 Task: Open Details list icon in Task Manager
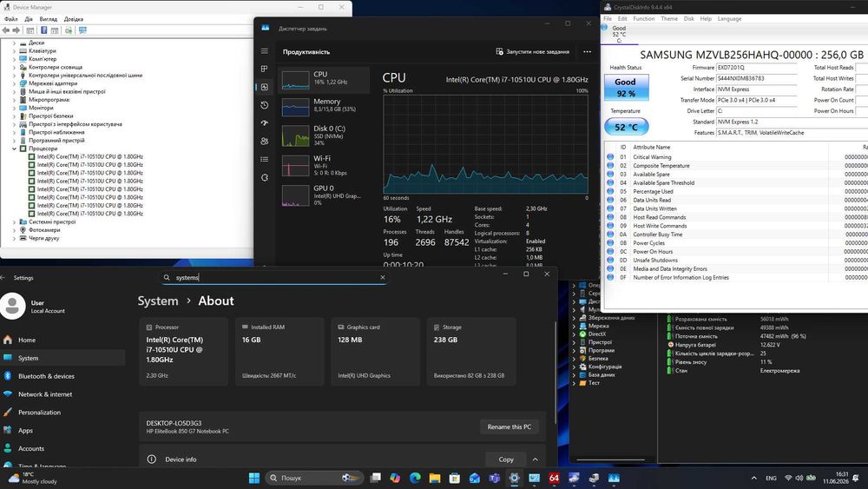(264, 160)
